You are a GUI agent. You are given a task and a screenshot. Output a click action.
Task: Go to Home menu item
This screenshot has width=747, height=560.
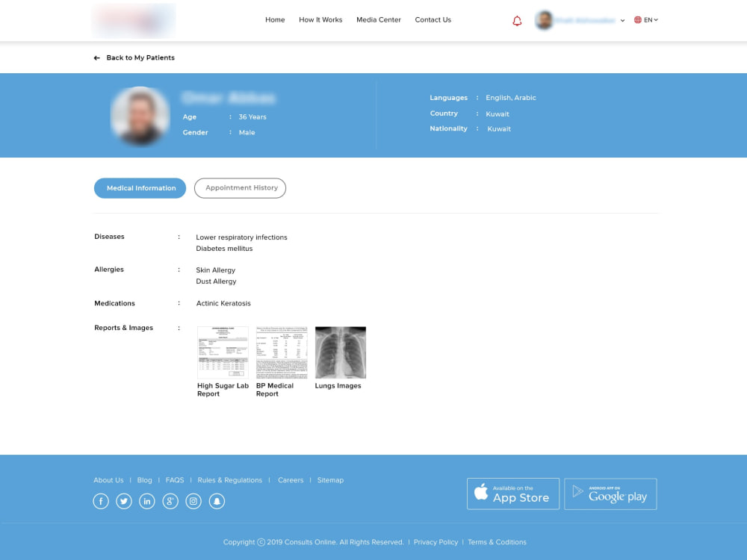coord(275,20)
